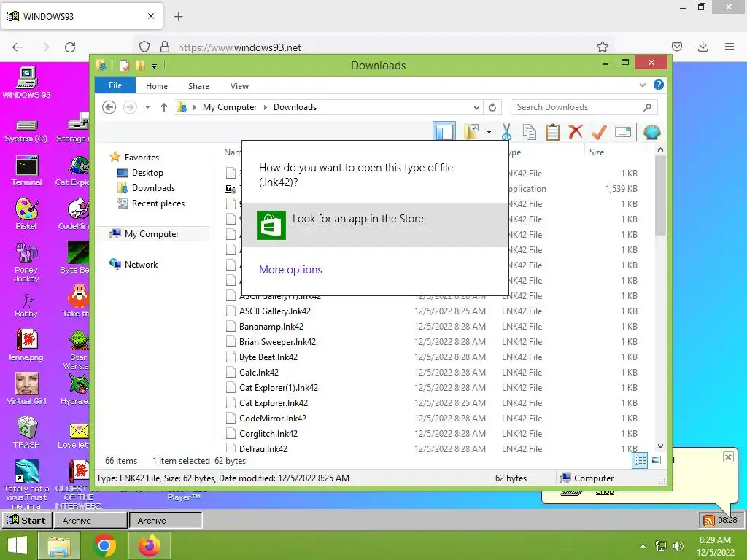Viewport: 747px width, 560px height.
Task: Select the scissors Cut icon
Action: 506,132
